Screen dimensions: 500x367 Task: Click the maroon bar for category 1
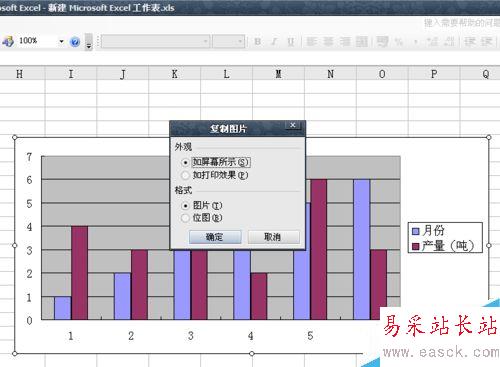[x=79, y=273]
